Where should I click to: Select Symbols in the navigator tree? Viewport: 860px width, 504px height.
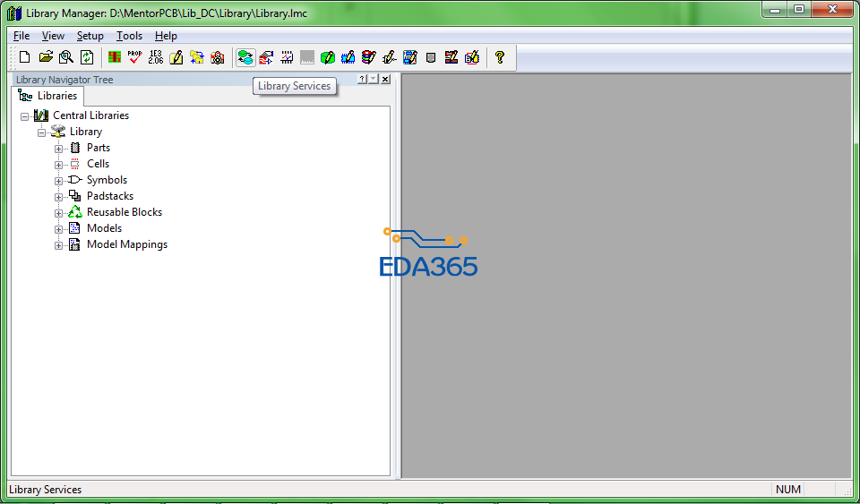pos(107,180)
